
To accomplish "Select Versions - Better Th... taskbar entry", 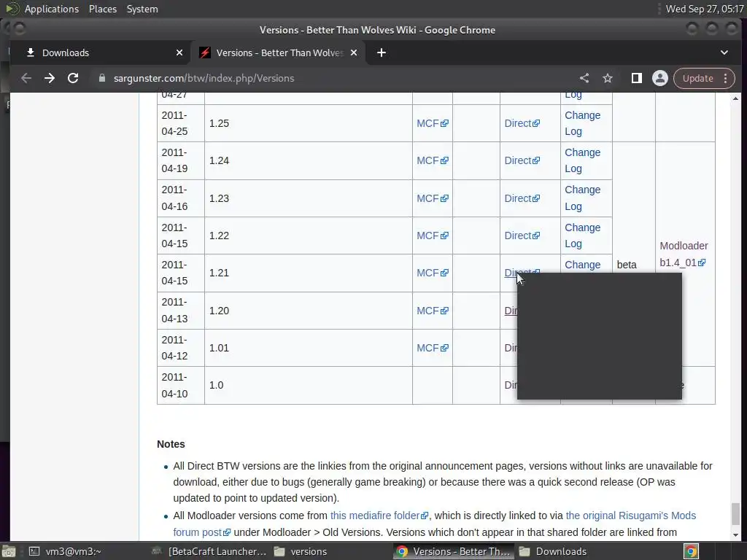I will coord(454,551).
